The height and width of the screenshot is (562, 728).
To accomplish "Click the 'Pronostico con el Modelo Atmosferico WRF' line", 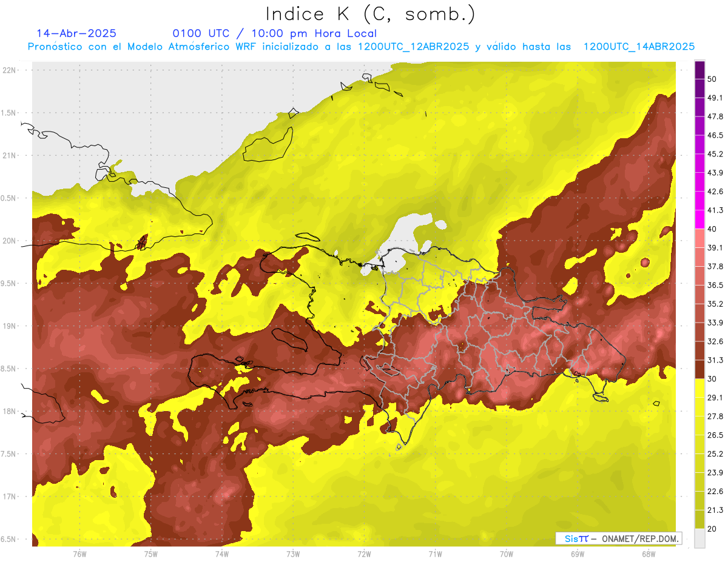I will point(361,47).
